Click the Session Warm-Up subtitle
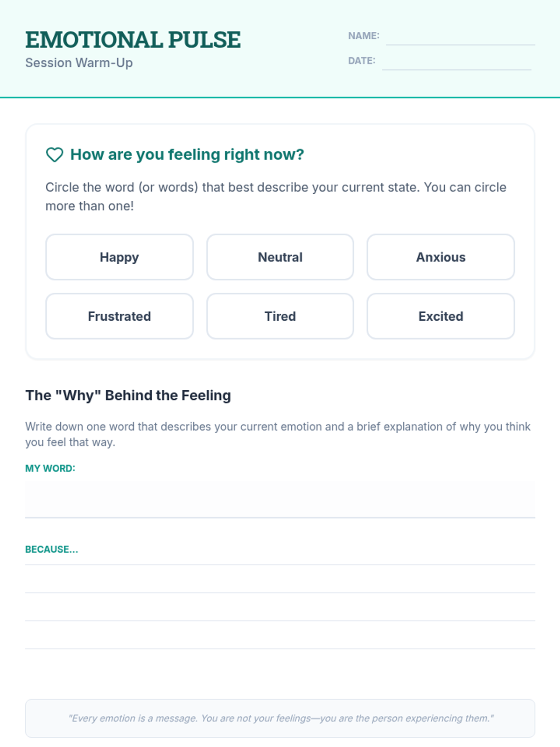 [x=79, y=63]
